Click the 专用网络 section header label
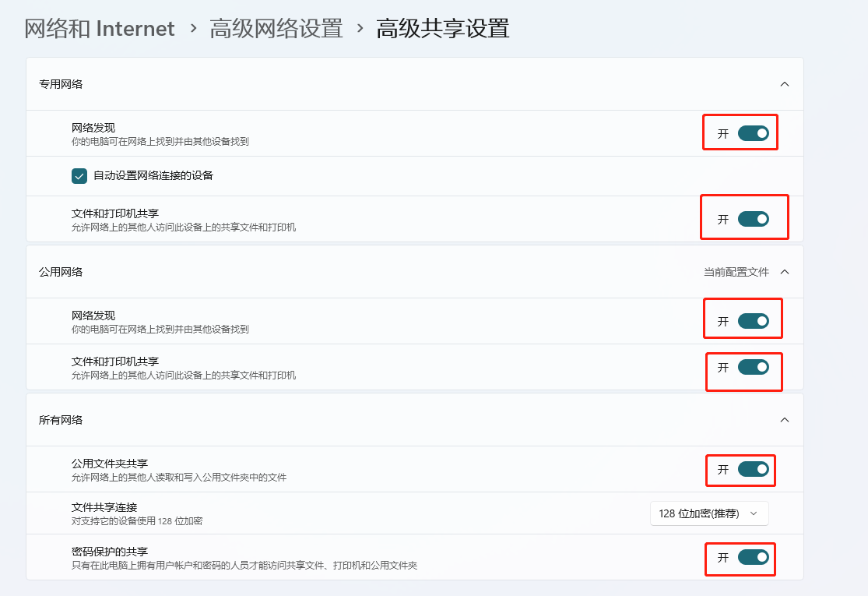 coord(61,84)
